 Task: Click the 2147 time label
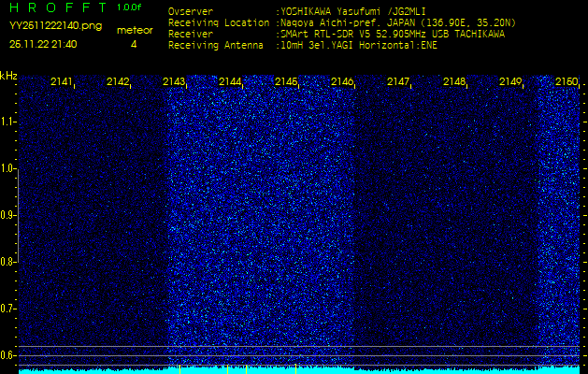[398, 81]
